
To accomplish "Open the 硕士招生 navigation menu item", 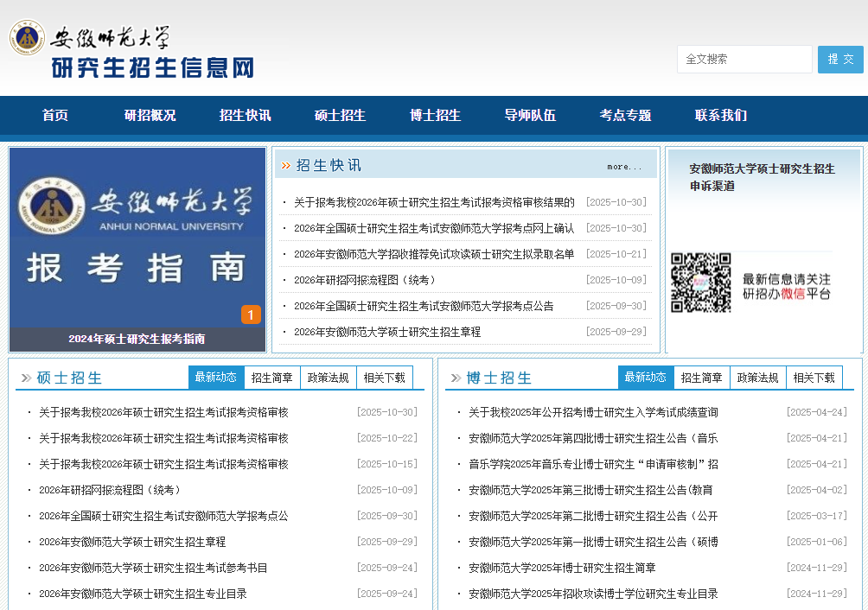I will point(340,116).
